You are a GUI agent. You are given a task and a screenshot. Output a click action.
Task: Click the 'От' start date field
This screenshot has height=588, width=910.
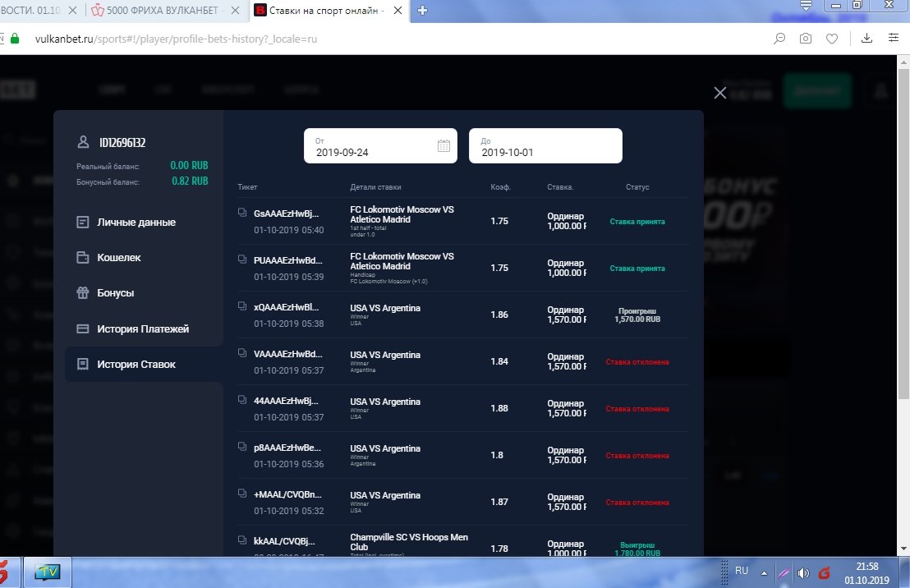pyautogui.click(x=380, y=145)
